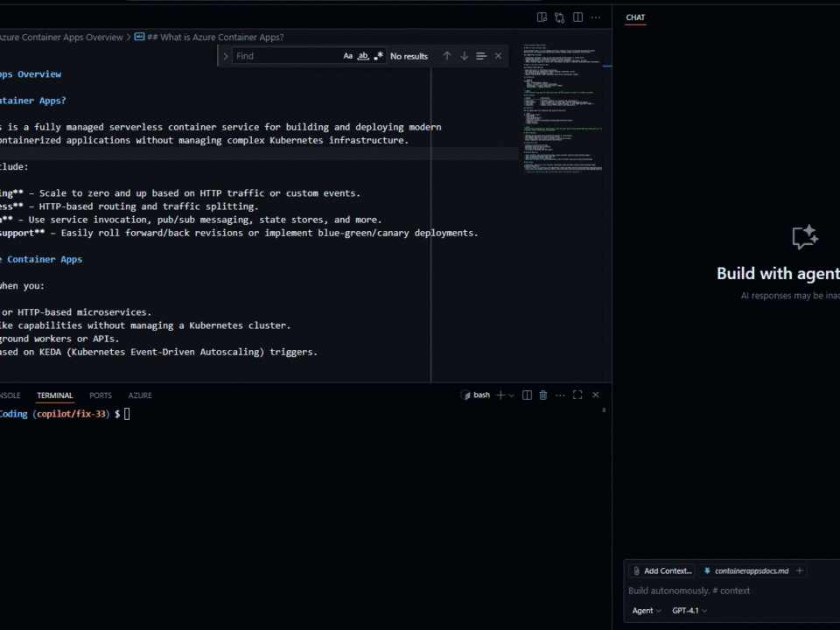Toggle Match Whole Word in Find widget
This screenshot has height=630, width=840.
pyautogui.click(x=363, y=56)
